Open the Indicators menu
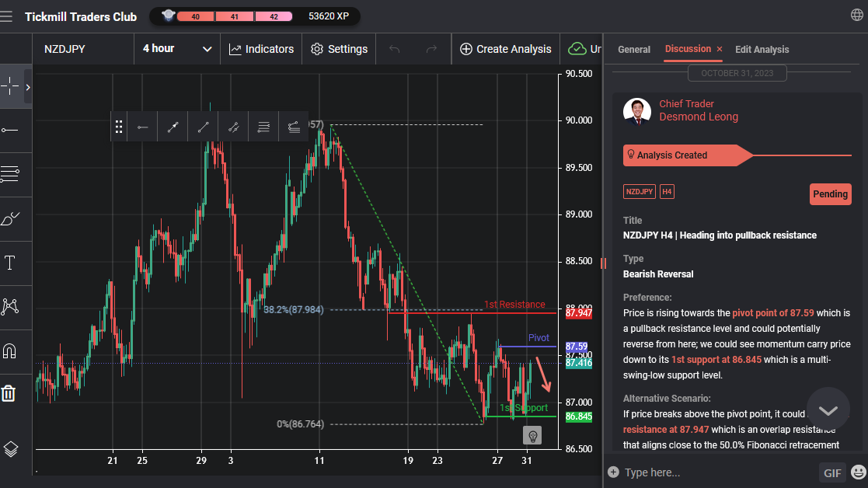The width and height of the screenshot is (868, 488). coord(261,49)
